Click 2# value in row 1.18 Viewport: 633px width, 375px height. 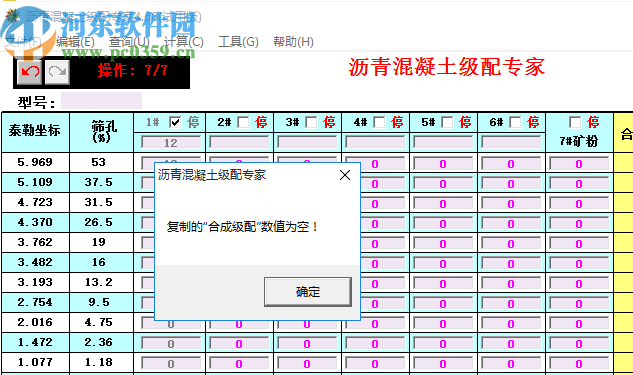click(x=239, y=364)
